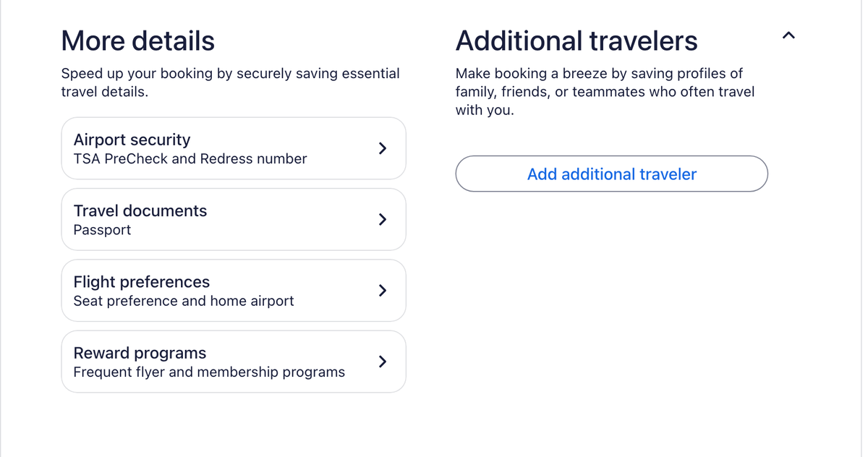868x457 pixels.
Task: Click the arrow icon on Flight preferences
Action: (383, 290)
